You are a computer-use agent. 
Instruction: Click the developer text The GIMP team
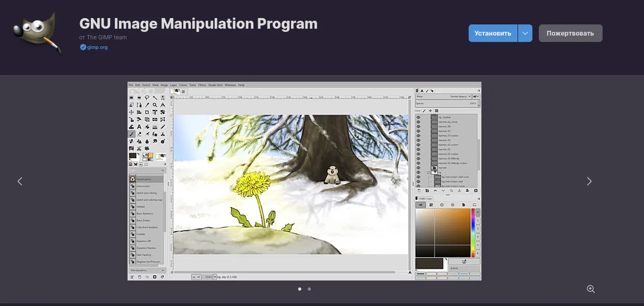coord(107,37)
